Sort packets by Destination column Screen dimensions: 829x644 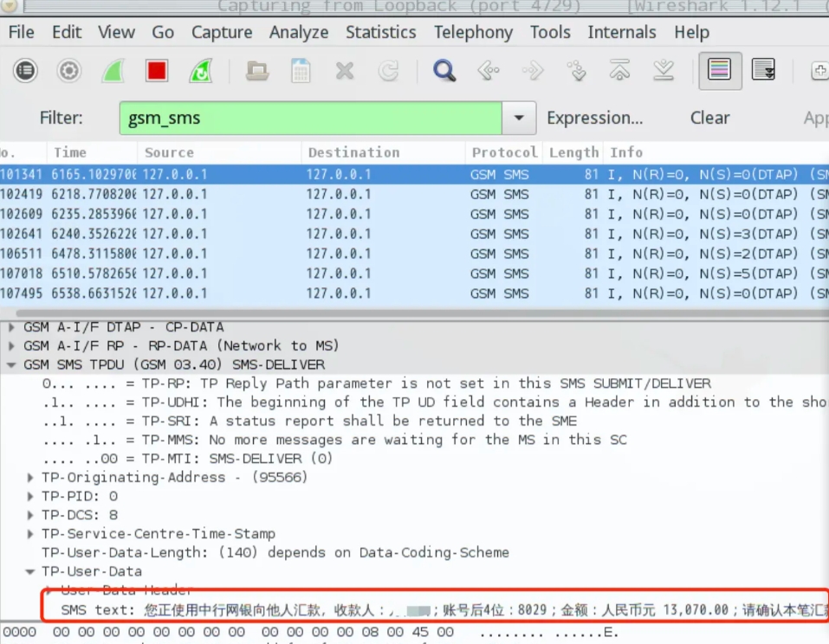(383, 152)
